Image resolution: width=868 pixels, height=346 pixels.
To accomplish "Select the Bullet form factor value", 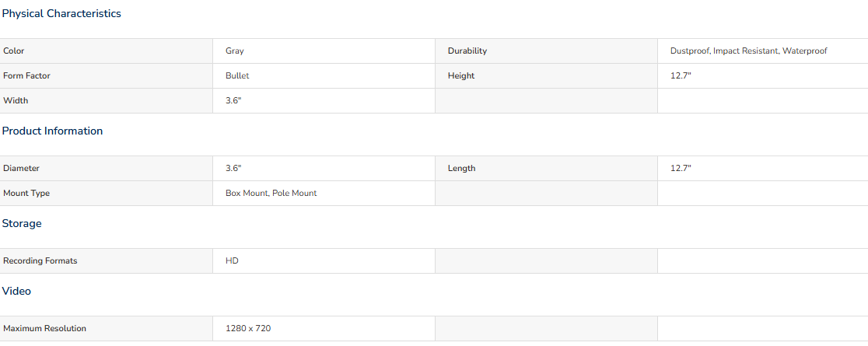I will click(237, 76).
